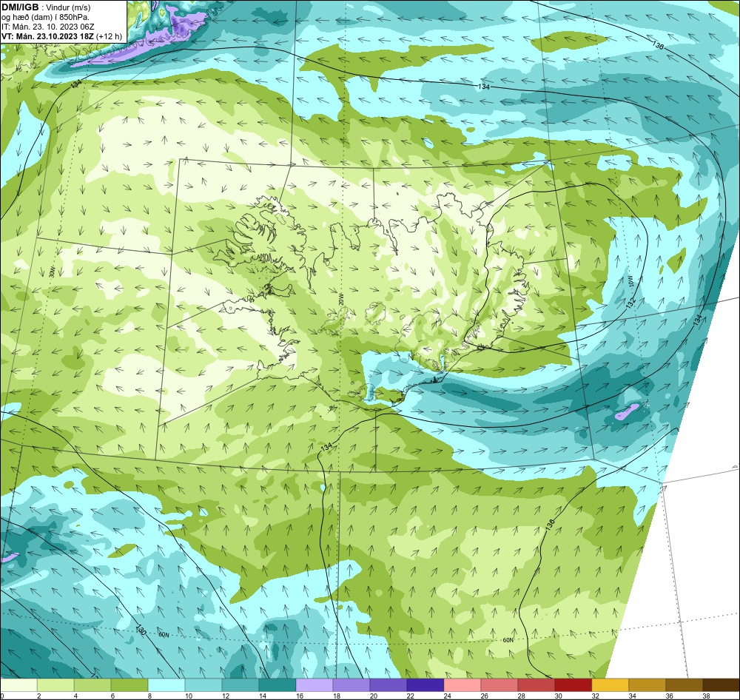The width and height of the screenshot is (740, 700).
Task: Choose the medium teal 12–14 m/s swatch
Action: [240, 685]
